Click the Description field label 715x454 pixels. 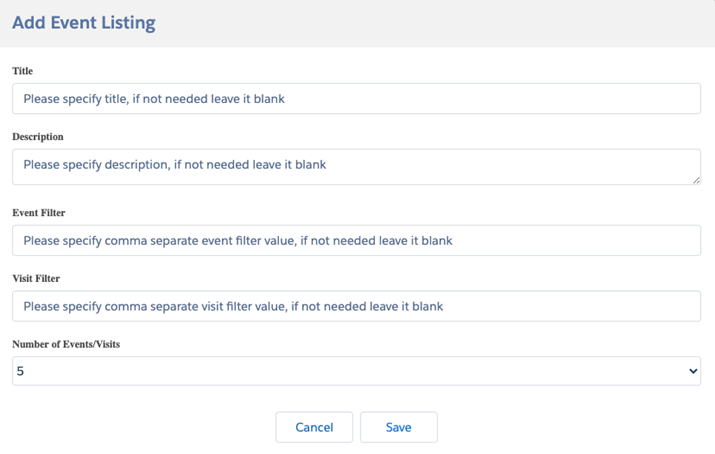click(38, 136)
